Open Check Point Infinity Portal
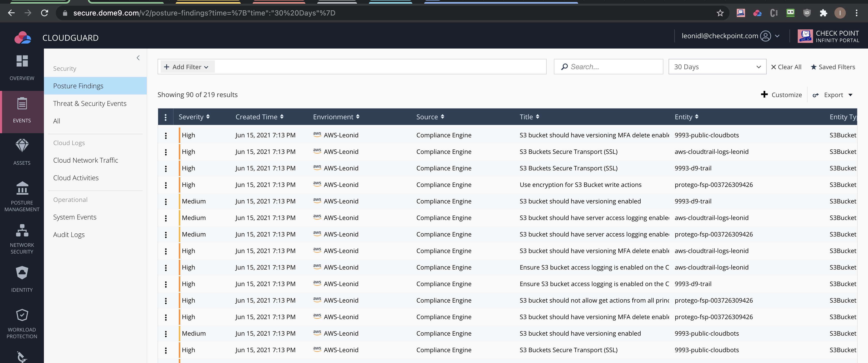The width and height of the screenshot is (868, 363). (x=828, y=36)
